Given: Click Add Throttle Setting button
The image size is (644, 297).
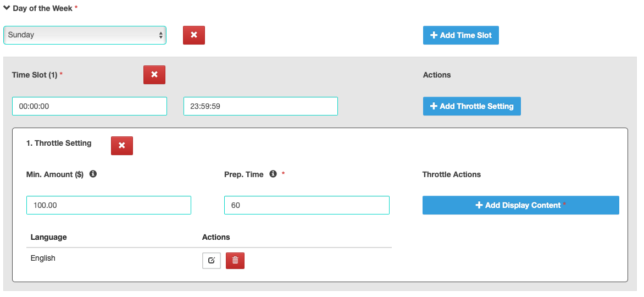Looking at the screenshot, I should click(472, 106).
